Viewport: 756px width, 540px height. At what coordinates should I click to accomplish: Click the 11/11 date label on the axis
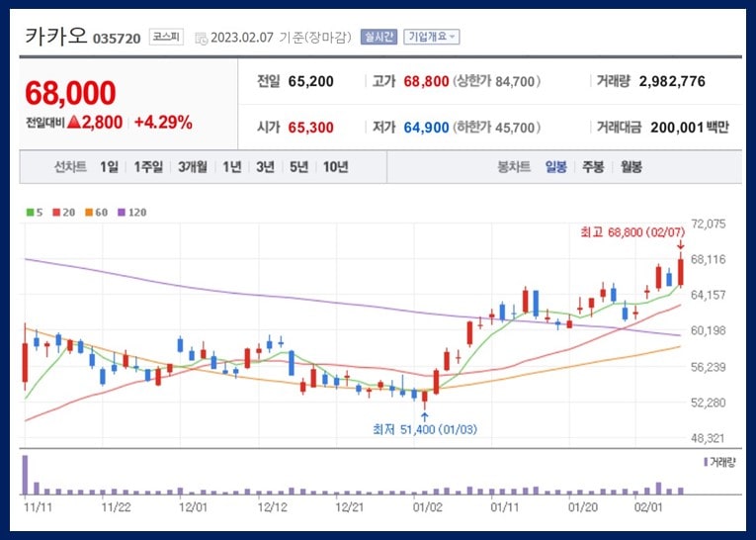(x=39, y=507)
